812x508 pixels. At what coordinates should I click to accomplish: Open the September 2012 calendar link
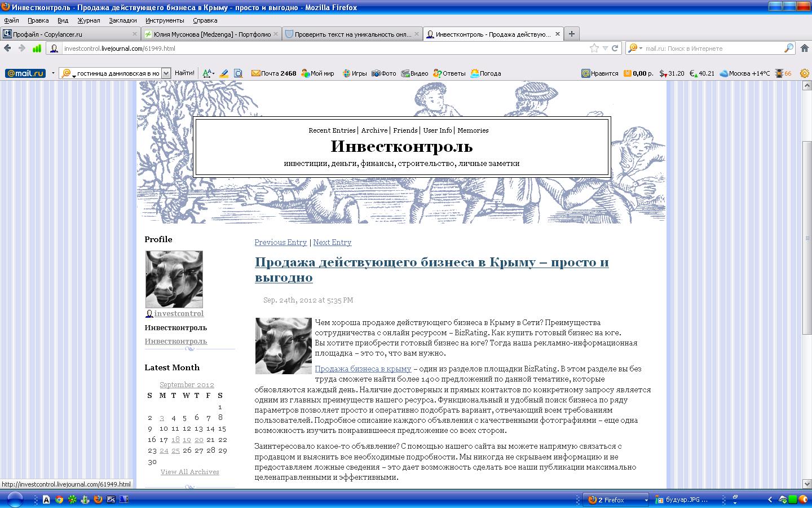187,384
